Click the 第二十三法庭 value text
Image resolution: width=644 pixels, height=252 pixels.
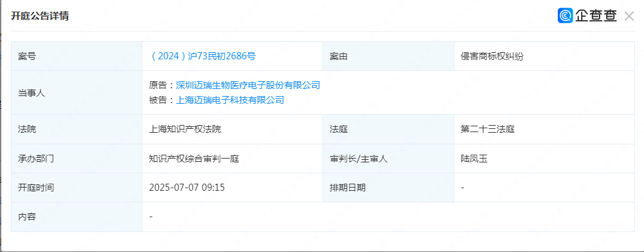[488, 130]
